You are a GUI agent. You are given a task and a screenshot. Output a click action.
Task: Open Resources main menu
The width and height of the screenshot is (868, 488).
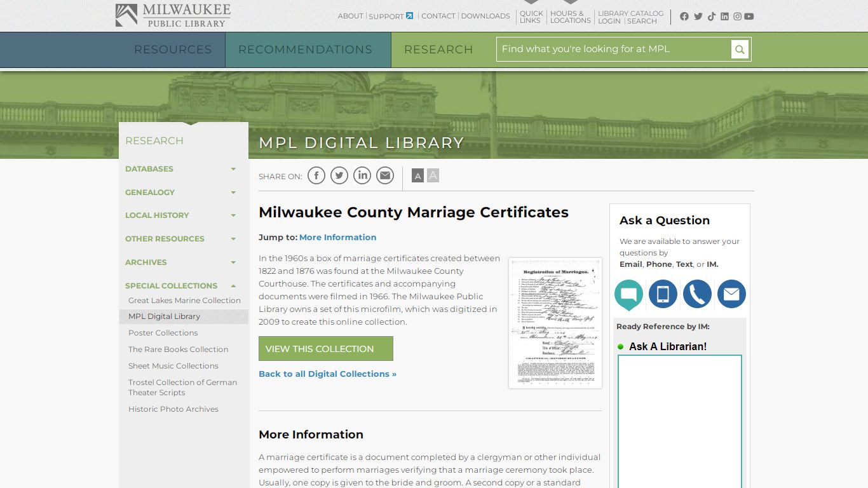(173, 50)
